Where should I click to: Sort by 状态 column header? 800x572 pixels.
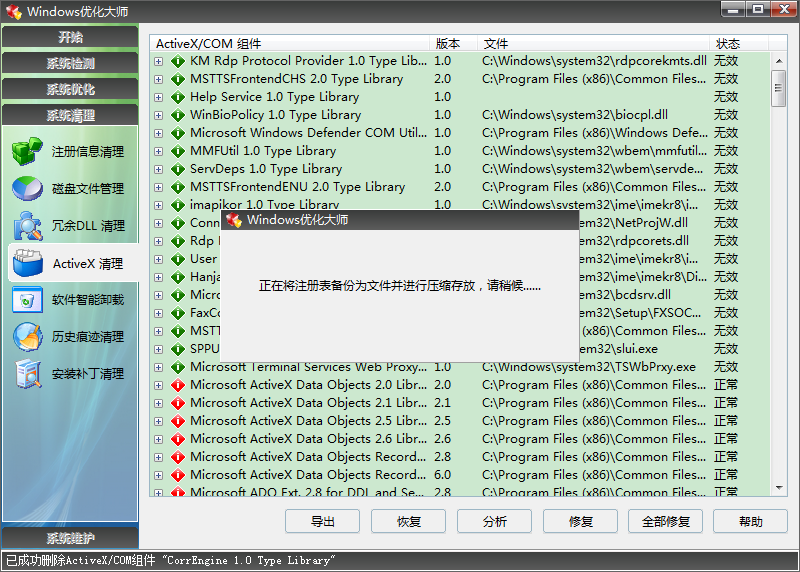[738, 43]
